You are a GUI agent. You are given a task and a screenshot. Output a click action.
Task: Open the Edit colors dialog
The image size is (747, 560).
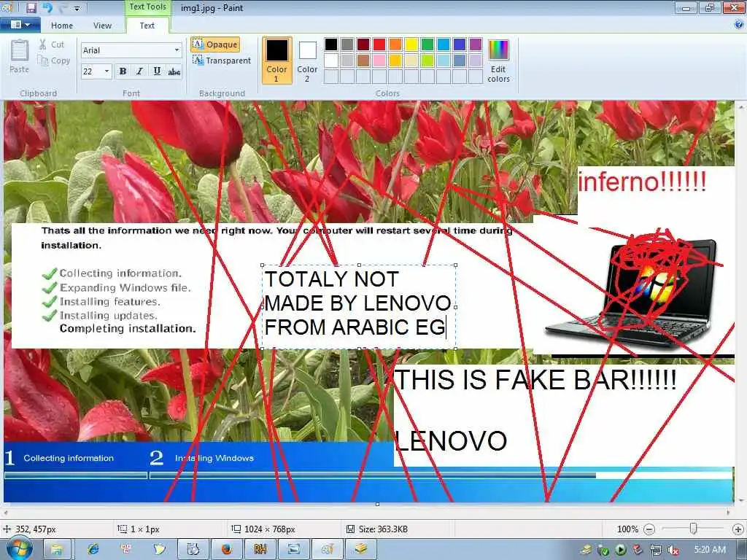pos(498,61)
